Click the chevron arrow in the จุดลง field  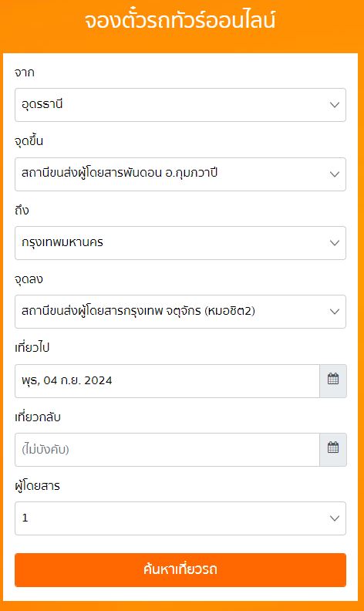pos(335,312)
